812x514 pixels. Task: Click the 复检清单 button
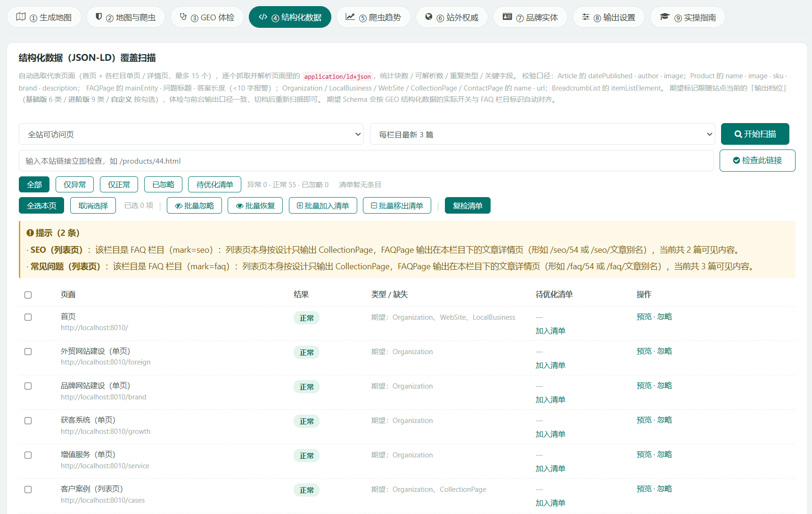tap(468, 206)
